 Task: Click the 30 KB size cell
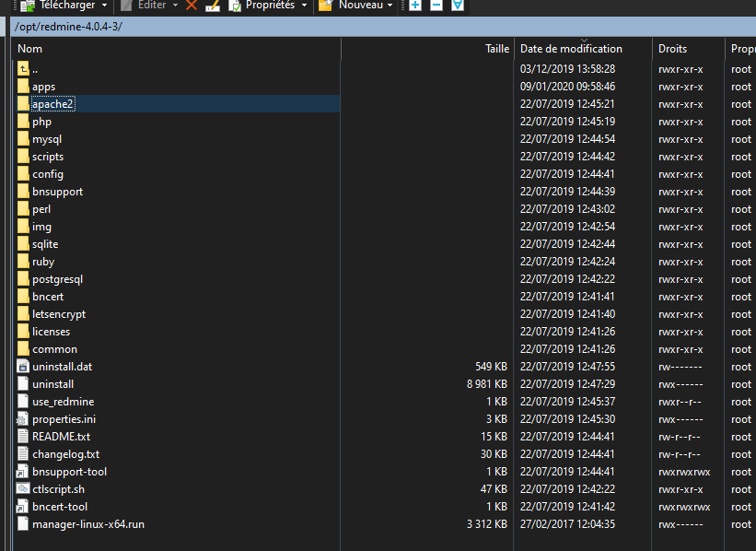click(494, 454)
